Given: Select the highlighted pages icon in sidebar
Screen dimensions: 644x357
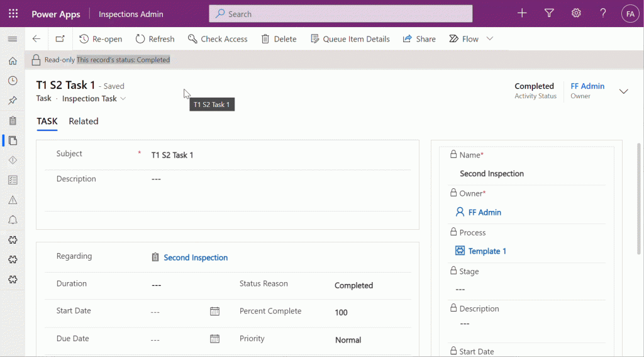Looking at the screenshot, I should [13, 140].
